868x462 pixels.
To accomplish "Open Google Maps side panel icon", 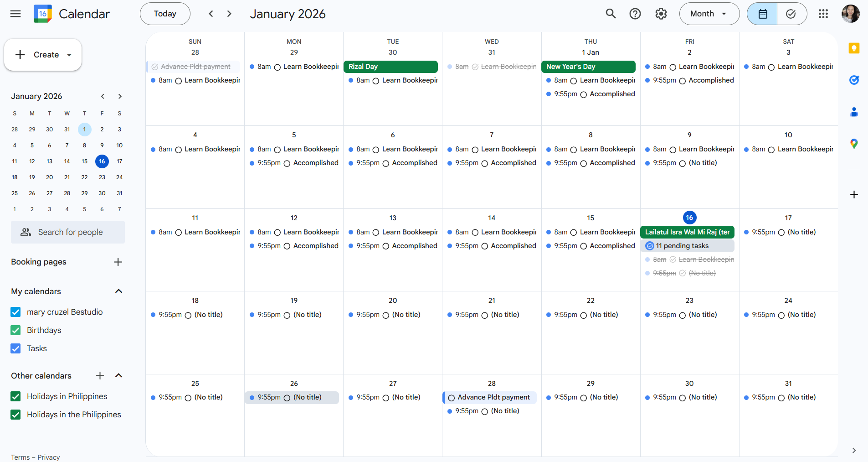I will [x=854, y=144].
